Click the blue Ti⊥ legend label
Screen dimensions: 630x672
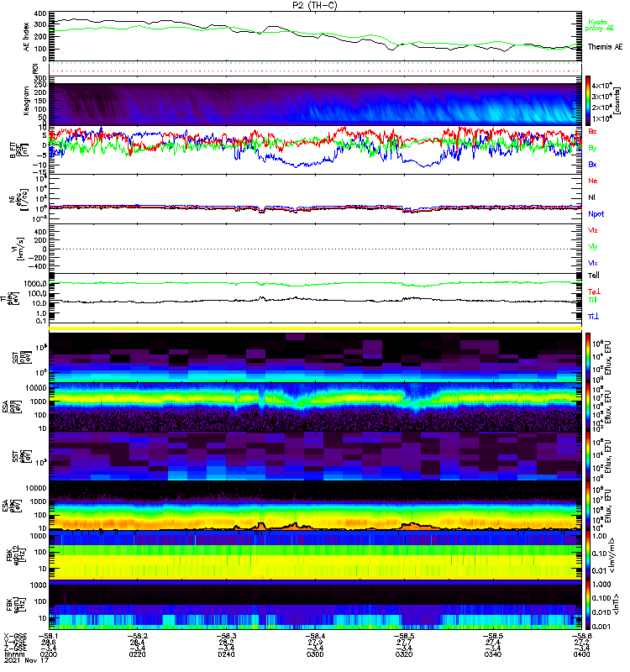coord(593,317)
